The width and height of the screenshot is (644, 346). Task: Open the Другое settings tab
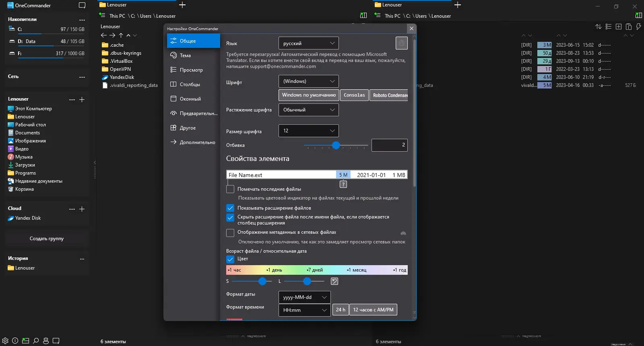[x=194, y=128]
